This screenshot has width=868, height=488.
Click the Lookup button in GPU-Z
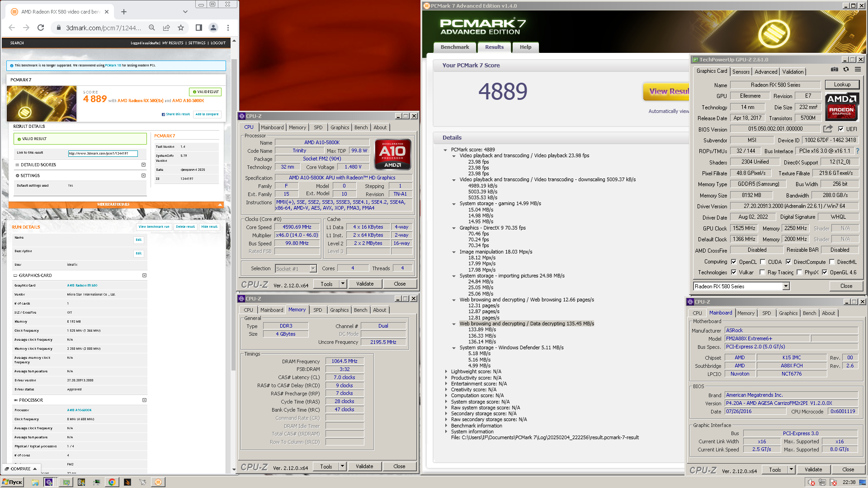[x=842, y=84]
